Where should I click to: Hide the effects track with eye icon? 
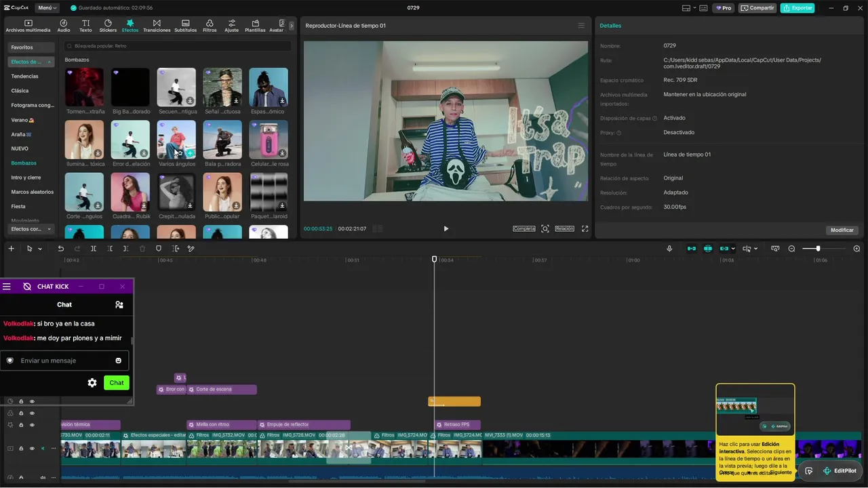point(32,425)
